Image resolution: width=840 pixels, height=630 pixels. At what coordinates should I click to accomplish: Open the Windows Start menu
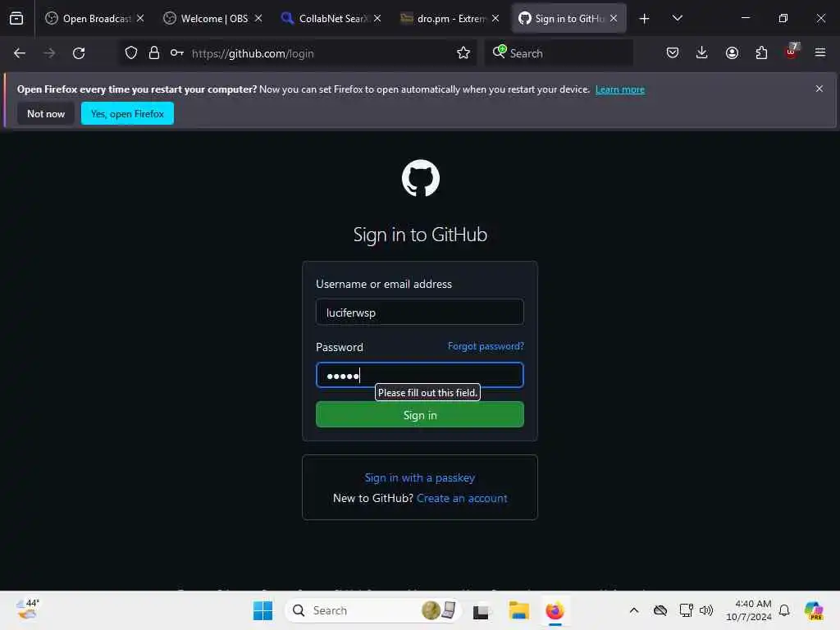tap(262, 610)
